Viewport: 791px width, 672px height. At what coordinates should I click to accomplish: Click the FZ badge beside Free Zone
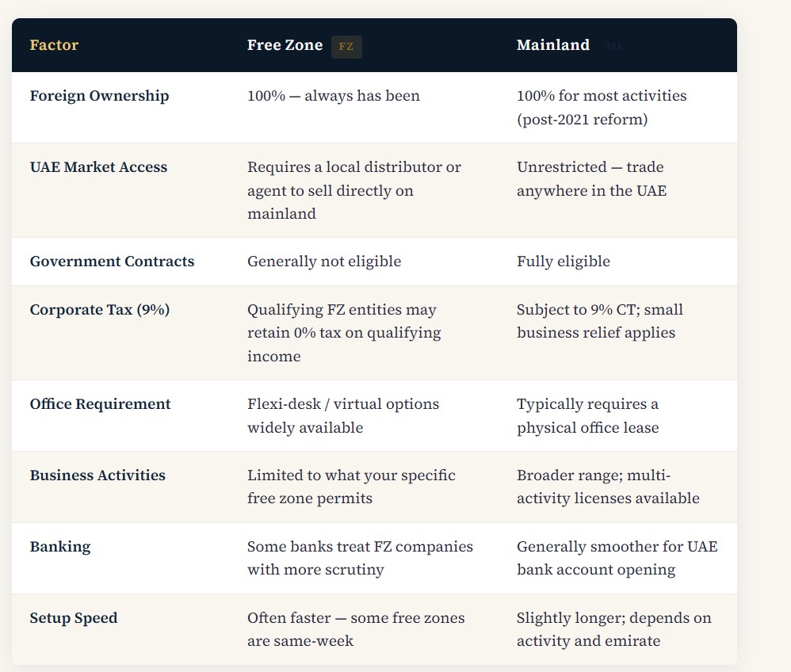346,47
